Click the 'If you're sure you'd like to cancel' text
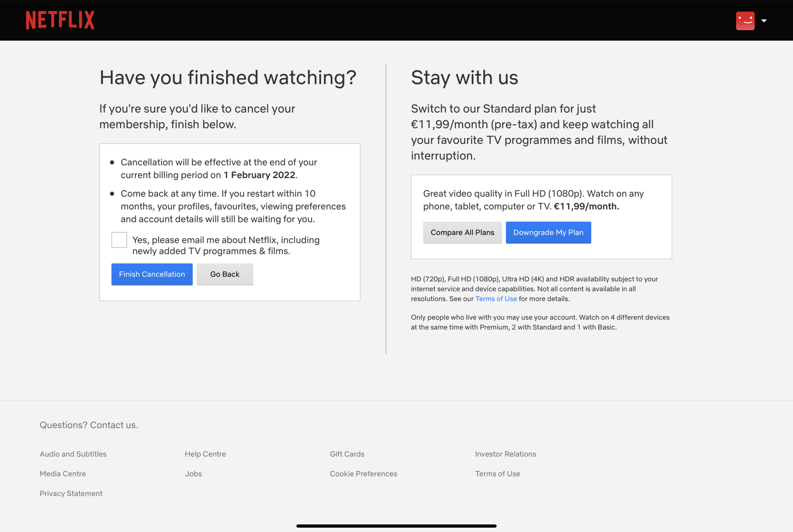The height and width of the screenshot is (532, 793). pyautogui.click(x=197, y=116)
